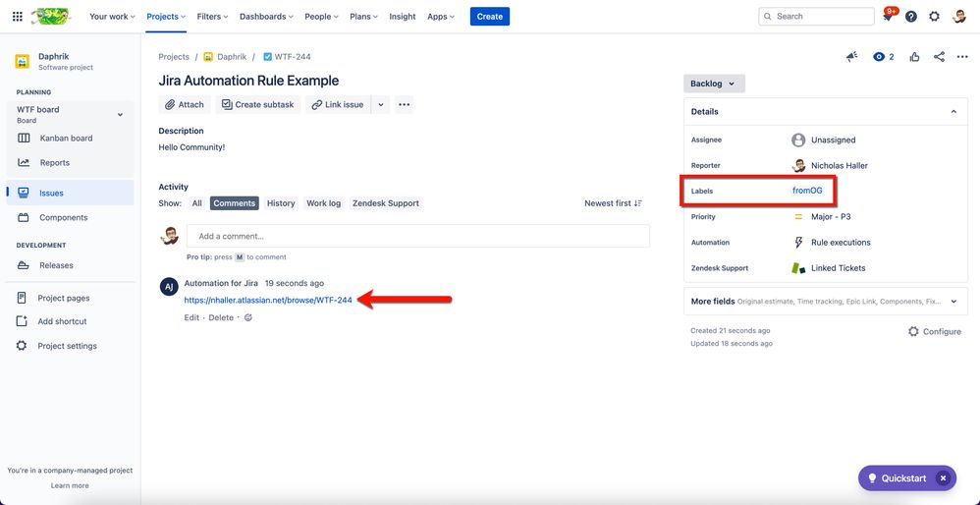Vote for issue with thumbs-up icon
The height and width of the screenshot is (505, 980).
pos(915,57)
